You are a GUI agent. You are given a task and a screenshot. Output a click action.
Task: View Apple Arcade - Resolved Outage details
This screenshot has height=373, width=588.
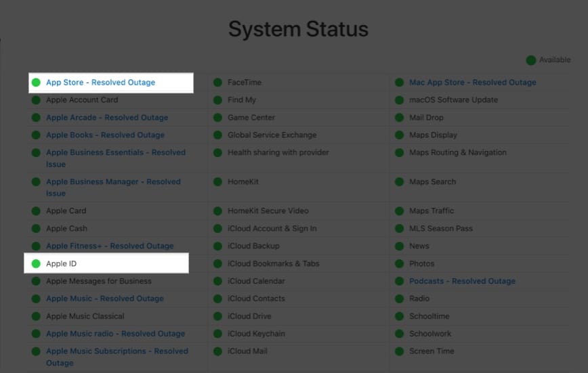click(x=106, y=118)
